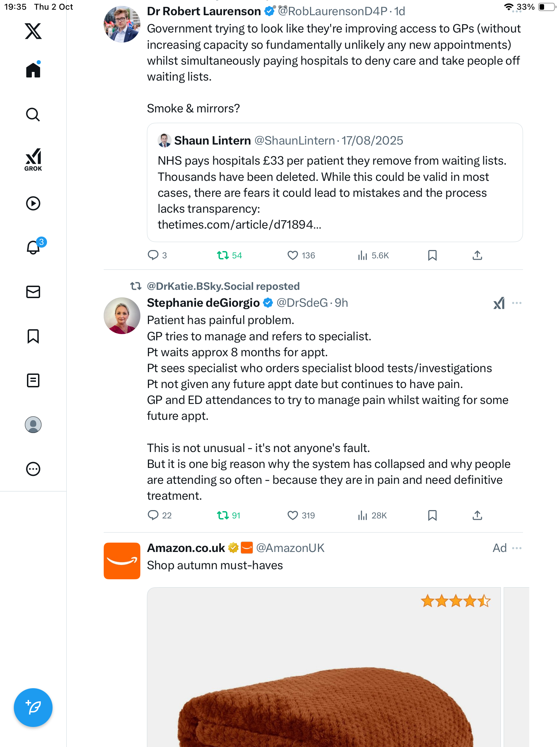
Task: Open the Search page
Action: [x=33, y=115]
